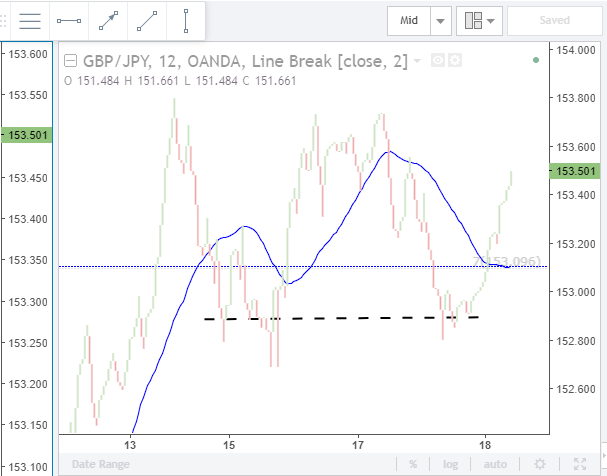Select the trend line drawing tool

pyautogui.click(x=147, y=21)
